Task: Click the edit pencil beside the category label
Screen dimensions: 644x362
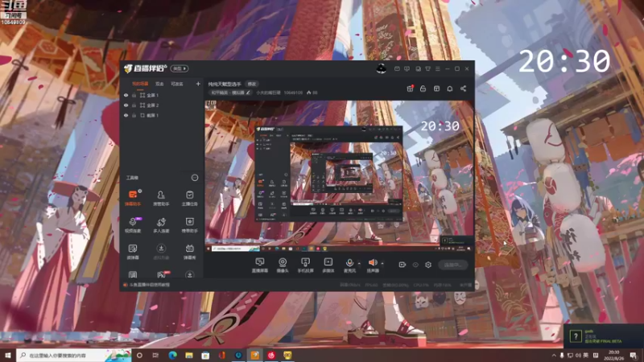Action: pos(248,93)
